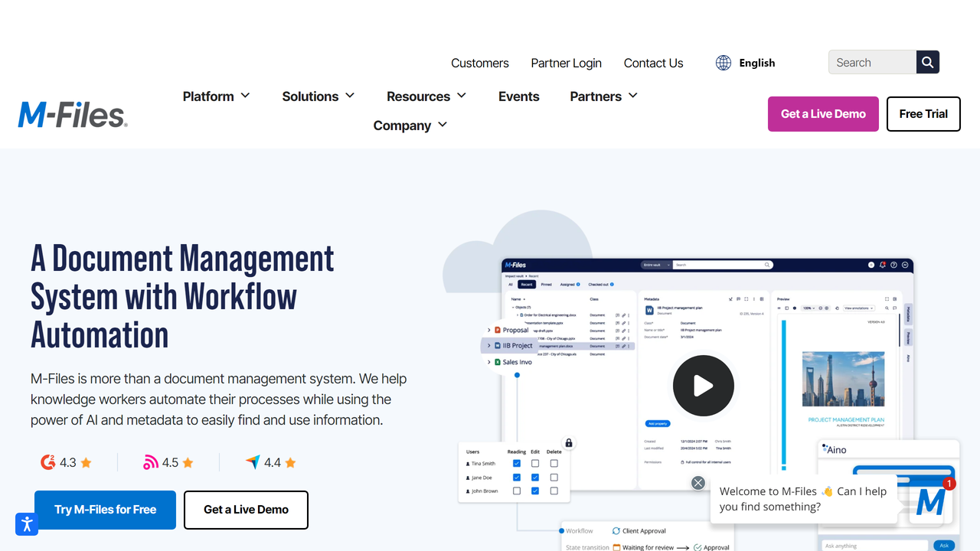The image size is (980, 551).
Task: Toggle Jane Doe Edit checkbox
Action: [x=535, y=478]
